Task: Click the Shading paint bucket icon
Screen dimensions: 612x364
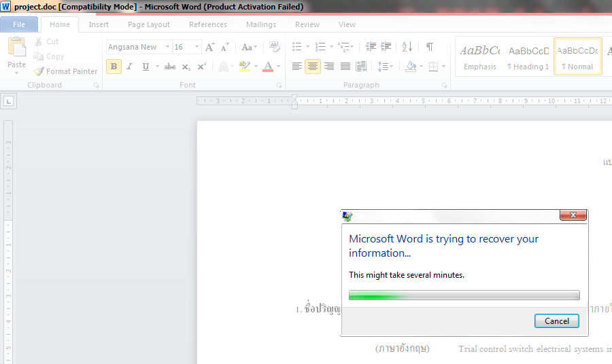Action: click(x=411, y=67)
